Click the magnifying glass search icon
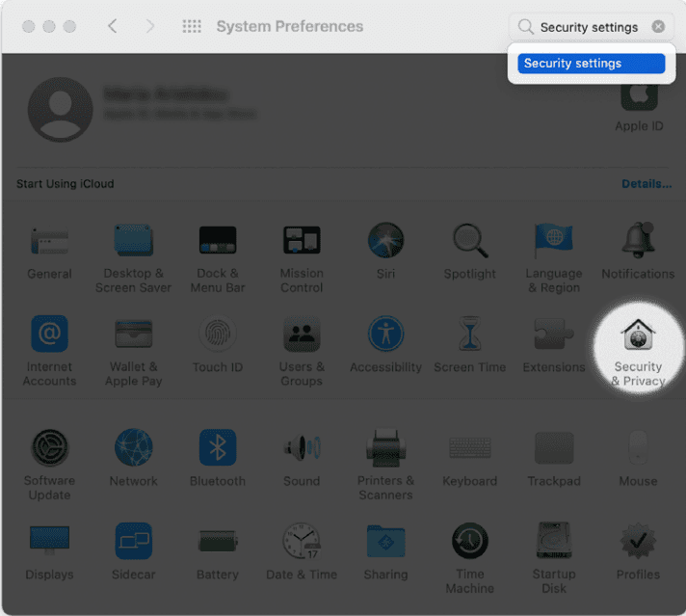The height and width of the screenshot is (616, 686). tap(525, 27)
